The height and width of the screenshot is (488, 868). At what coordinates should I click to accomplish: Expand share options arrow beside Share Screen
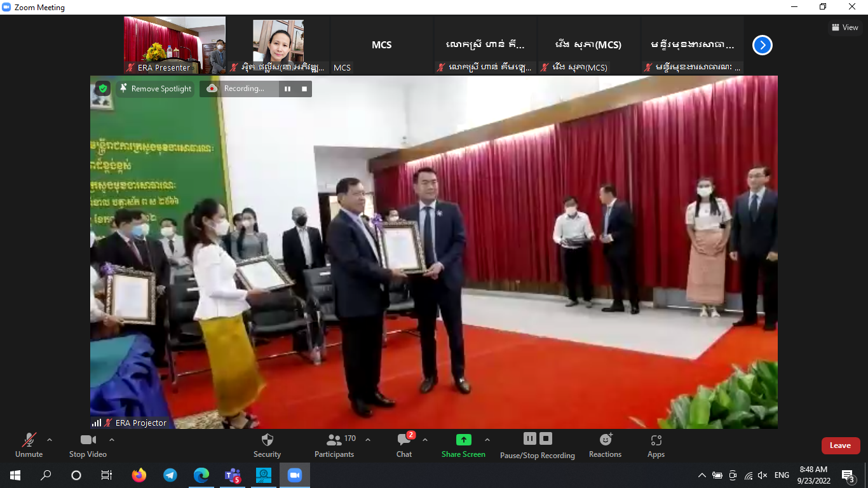click(x=487, y=440)
